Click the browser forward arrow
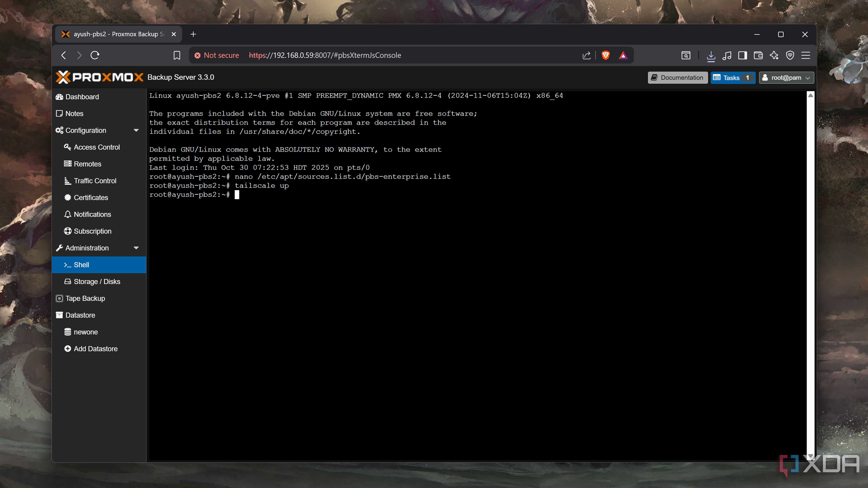The height and width of the screenshot is (488, 868). point(79,55)
